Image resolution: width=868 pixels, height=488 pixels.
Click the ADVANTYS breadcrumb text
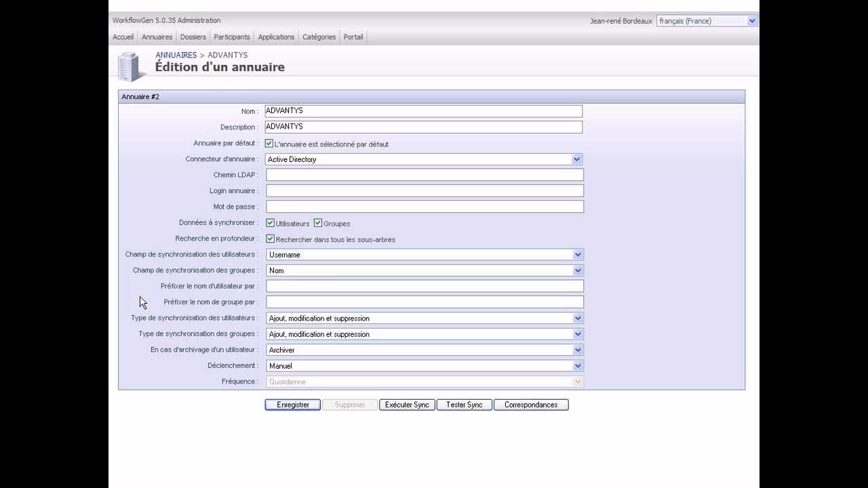click(228, 55)
